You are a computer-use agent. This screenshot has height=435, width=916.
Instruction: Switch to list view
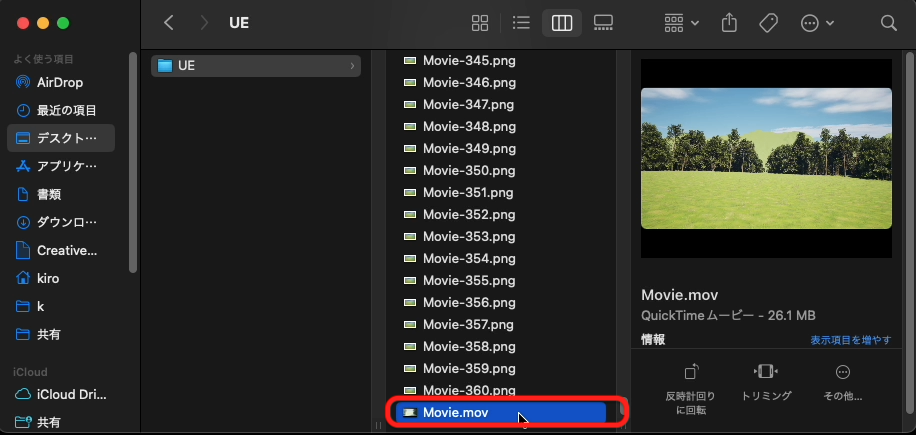521,23
